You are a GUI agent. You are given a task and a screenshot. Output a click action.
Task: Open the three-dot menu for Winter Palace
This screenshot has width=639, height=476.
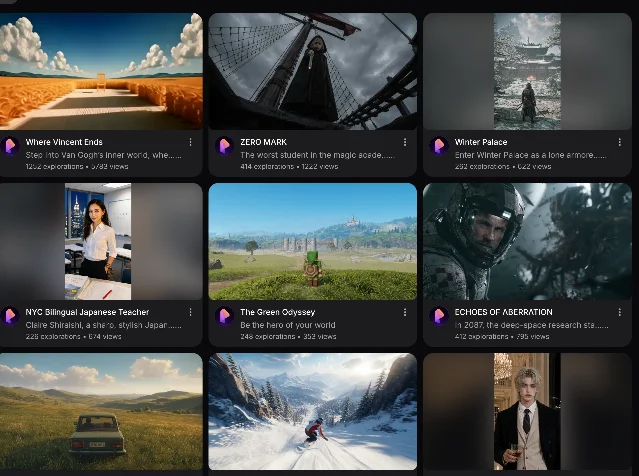[x=619, y=142]
